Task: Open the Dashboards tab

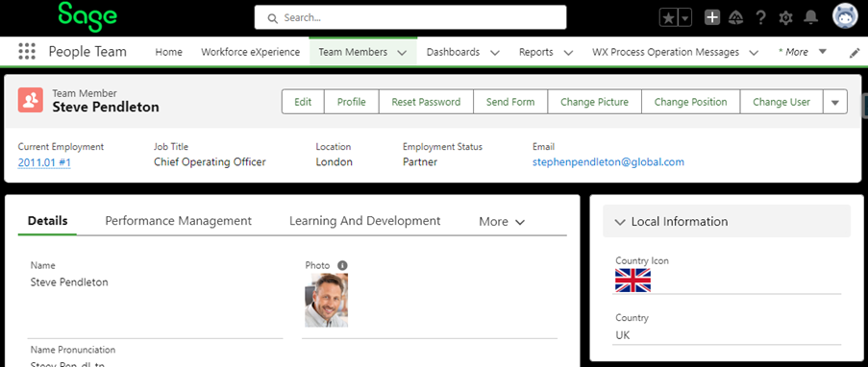Action: tap(453, 52)
